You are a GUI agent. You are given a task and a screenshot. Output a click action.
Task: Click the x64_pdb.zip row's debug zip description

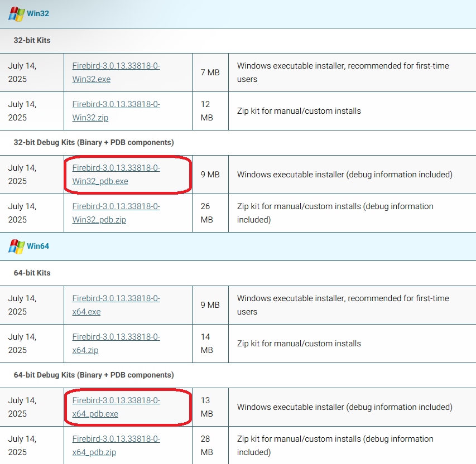335,446
